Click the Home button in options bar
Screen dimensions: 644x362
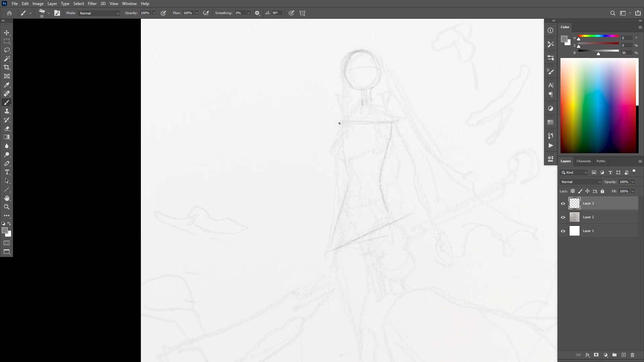tap(9, 13)
